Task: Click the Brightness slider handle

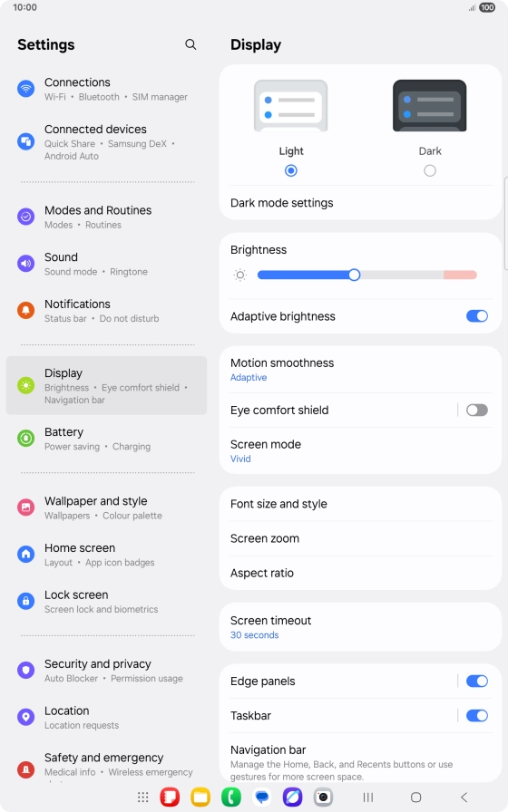Action: pos(354,275)
